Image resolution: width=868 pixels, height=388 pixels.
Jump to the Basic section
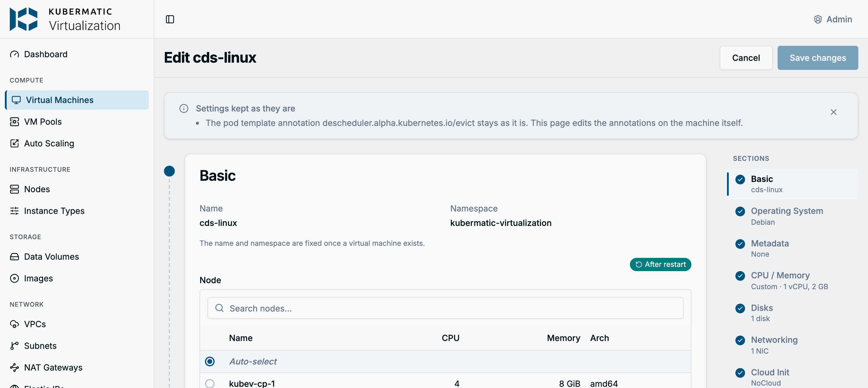tap(792, 184)
